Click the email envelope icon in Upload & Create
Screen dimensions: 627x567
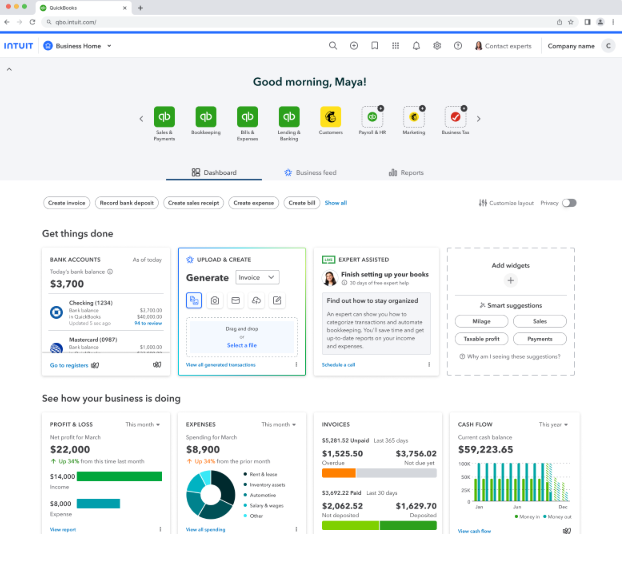coord(235,300)
